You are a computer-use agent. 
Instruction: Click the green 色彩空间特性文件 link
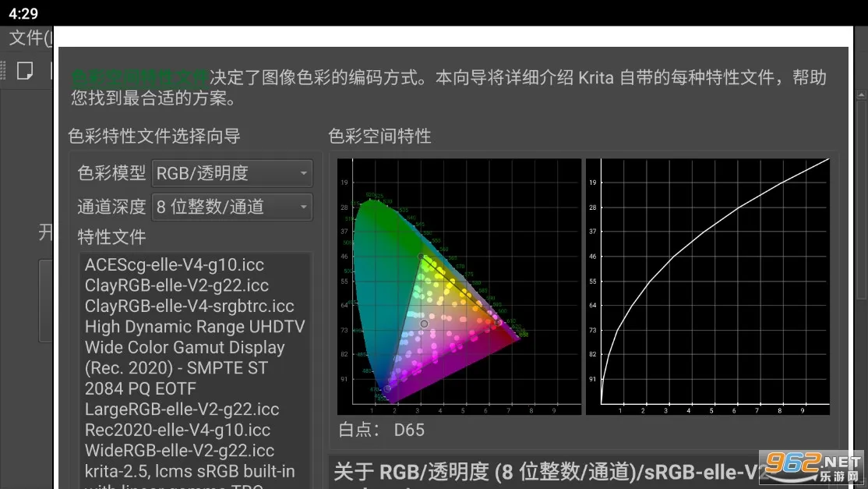[x=139, y=77]
